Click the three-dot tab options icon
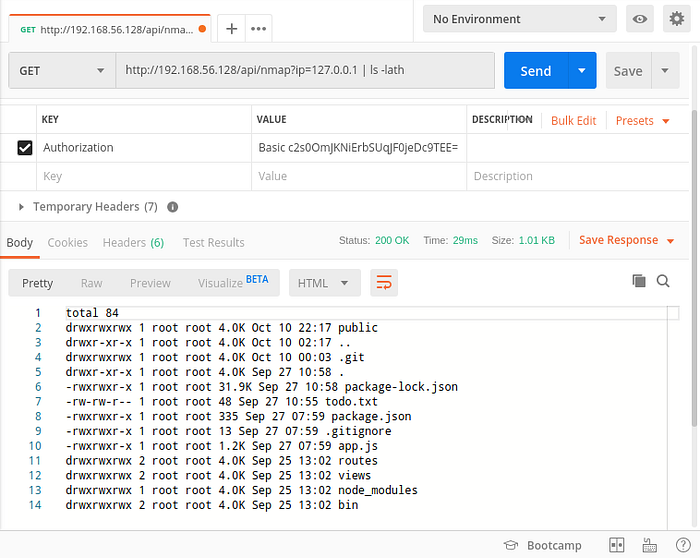The width and height of the screenshot is (700, 558). 259,28
